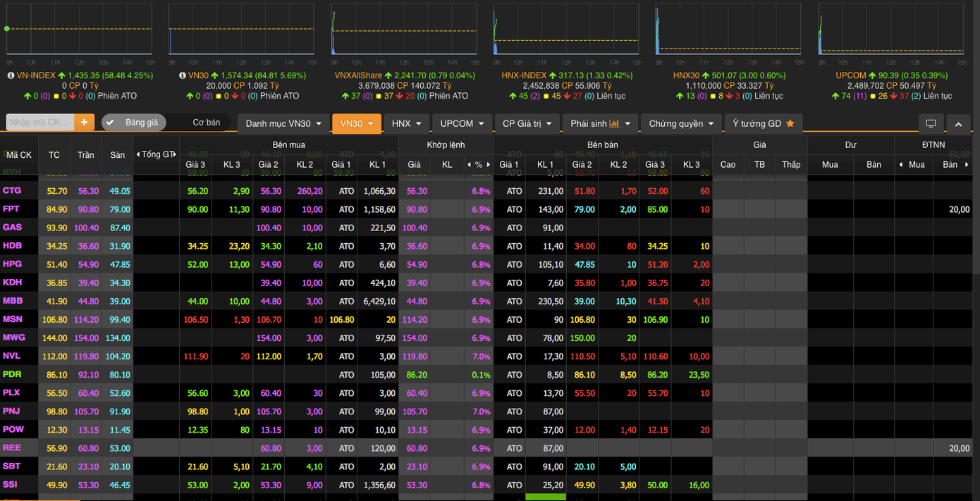The height and width of the screenshot is (501, 980).
Task: Click the FPT stock symbol
Action: click(x=11, y=209)
